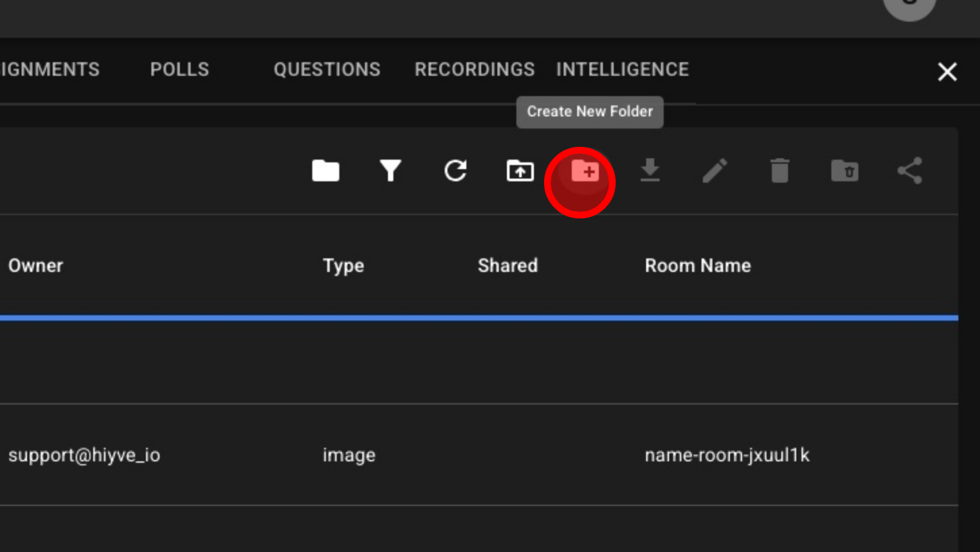Screen dimensions: 980x552
Task: Click the share icon
Action: point(909,170)
